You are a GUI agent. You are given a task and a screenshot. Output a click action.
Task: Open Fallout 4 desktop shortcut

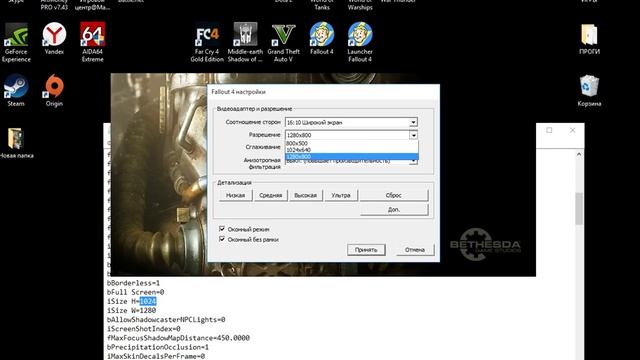click(322, 38)
